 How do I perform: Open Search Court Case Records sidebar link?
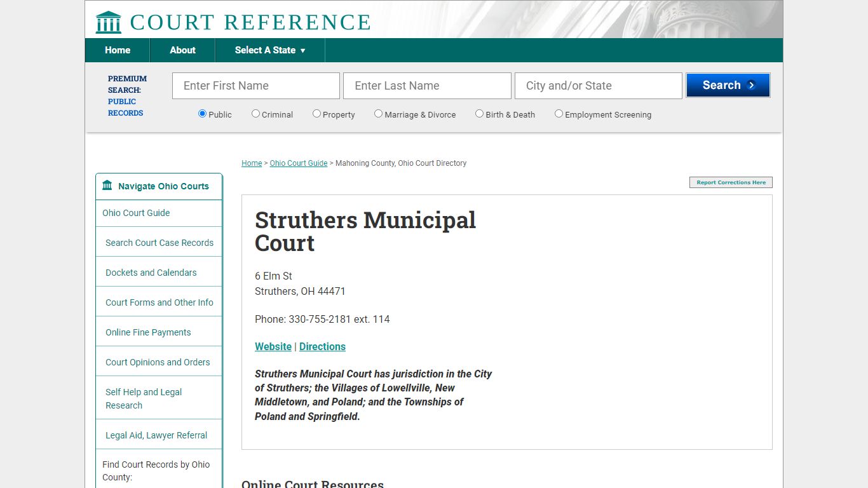pos(159,243)
